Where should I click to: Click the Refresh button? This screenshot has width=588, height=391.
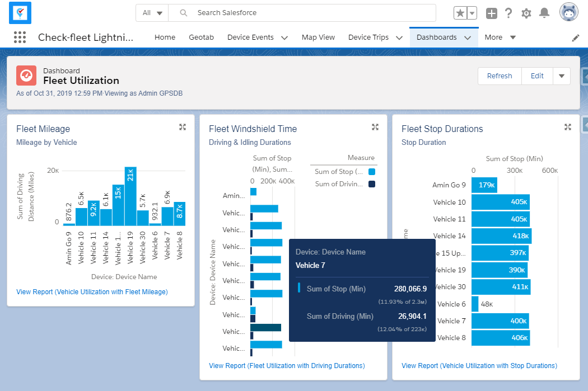499,76
